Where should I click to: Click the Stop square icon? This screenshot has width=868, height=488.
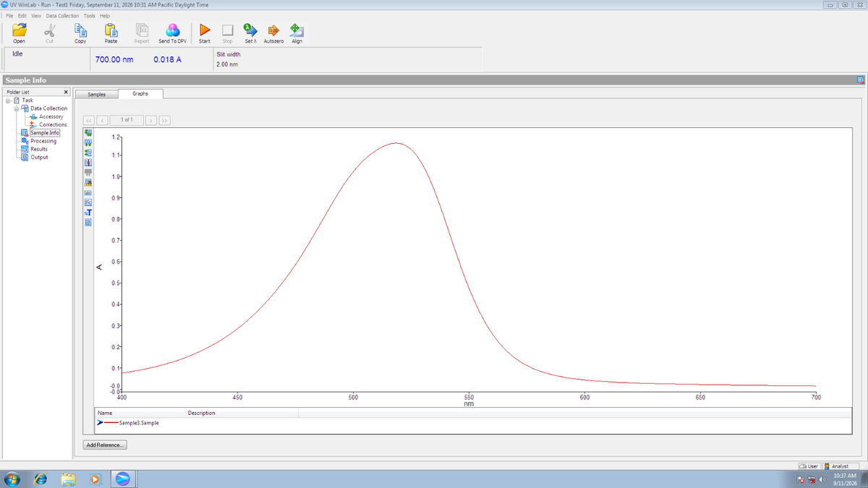click(x=227, y=30)
